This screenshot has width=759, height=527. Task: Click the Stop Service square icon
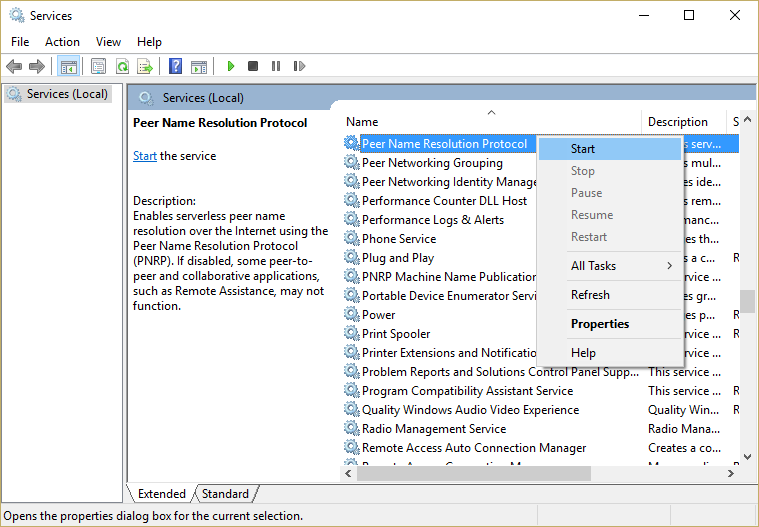click(x=253, y=67)
